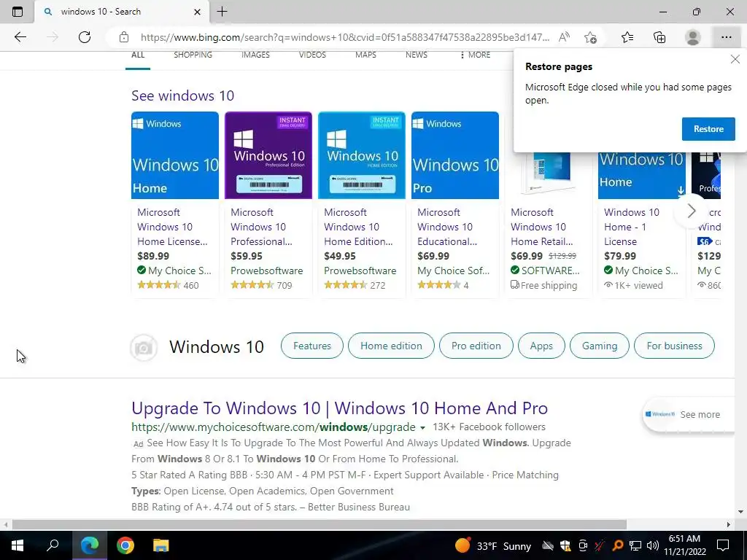Open the 33°F Sunny weather widget
Image resolution: width=747 pixels, height=560 pixels.
493,545
